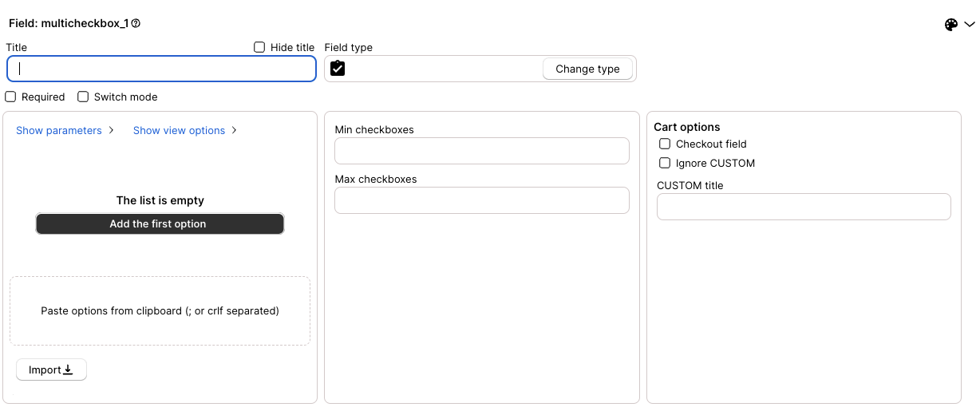Click the Min checkboxes input

[x=482, y=151]
